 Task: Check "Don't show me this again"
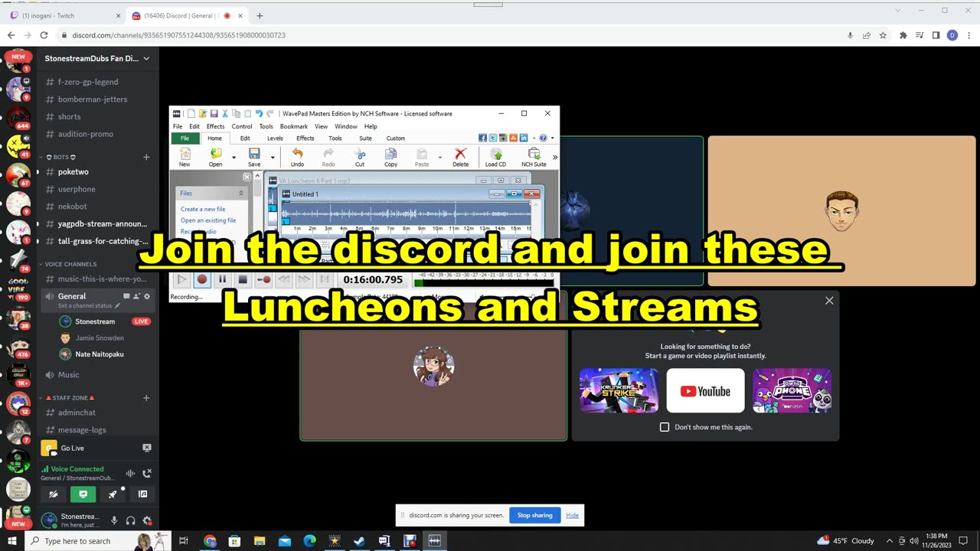pos(665,427)
